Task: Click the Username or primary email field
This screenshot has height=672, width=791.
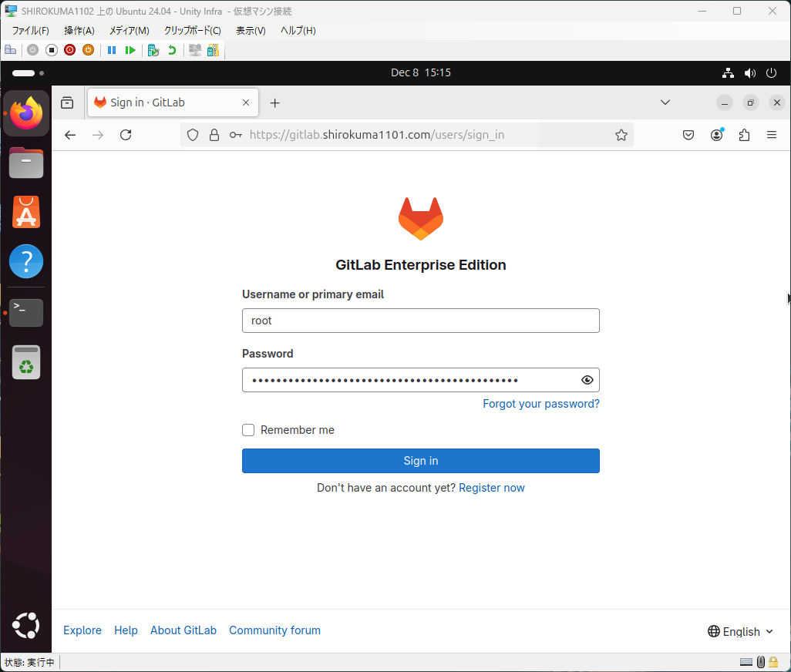Action: pyautogui.click(x=421, y=321)
